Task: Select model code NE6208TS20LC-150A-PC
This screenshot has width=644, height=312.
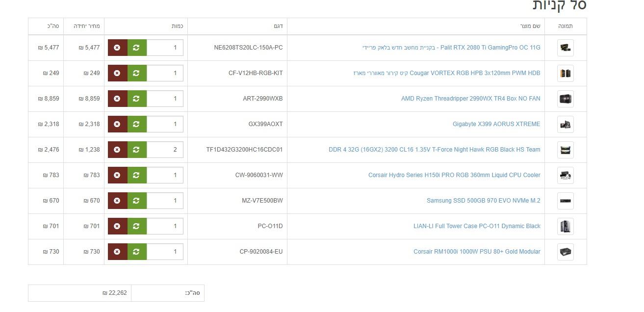Action: click(249, 48)
